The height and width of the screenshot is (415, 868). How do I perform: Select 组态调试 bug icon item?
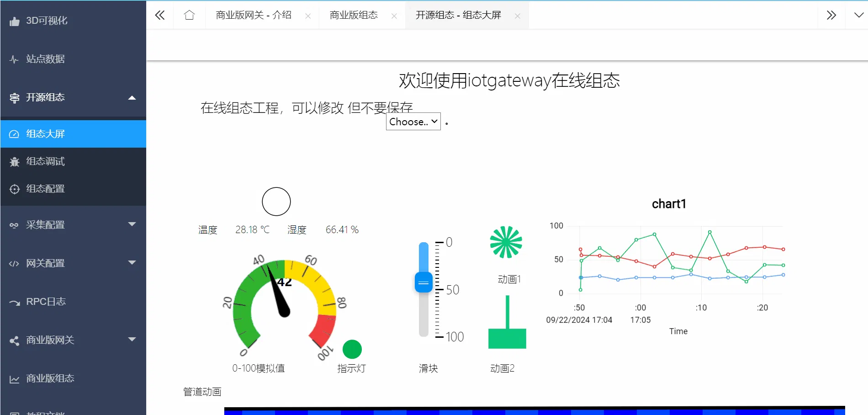45,161
